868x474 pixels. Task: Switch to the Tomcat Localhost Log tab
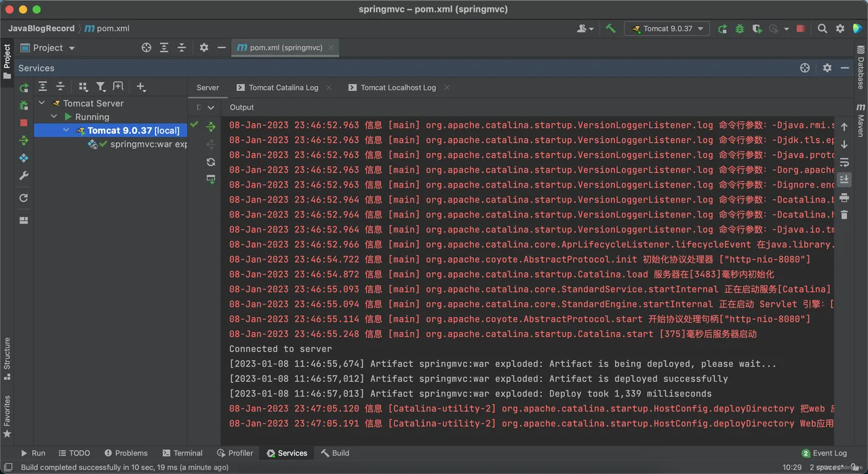point(398,88)
